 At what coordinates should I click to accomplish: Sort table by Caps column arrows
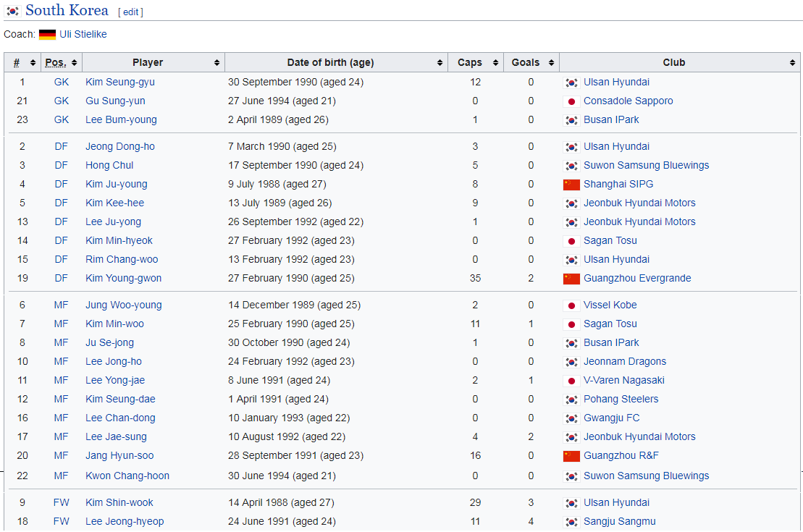click(x=496, y=62)
